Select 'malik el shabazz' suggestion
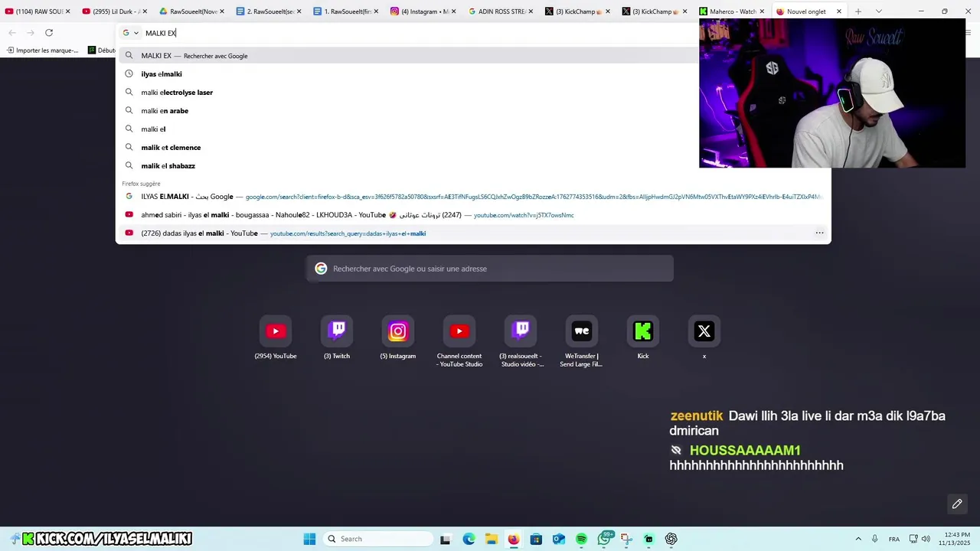This screenshot has width=980, height=551. coord(473,166)
